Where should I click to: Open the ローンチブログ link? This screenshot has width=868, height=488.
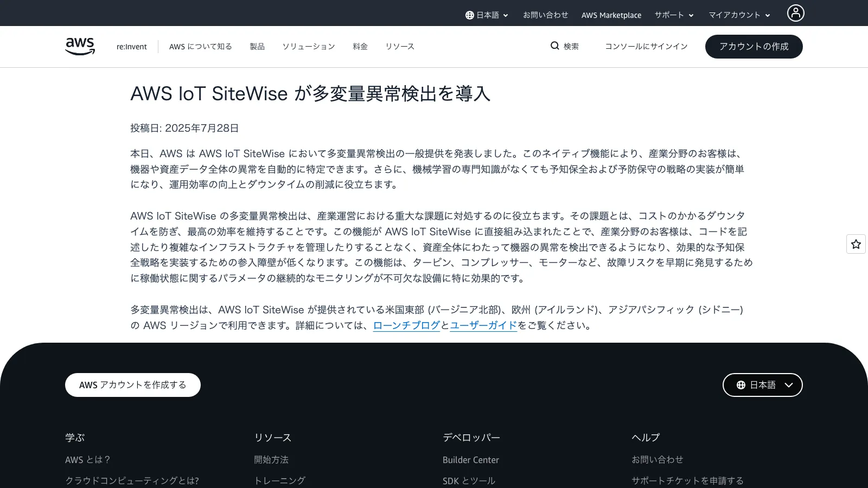(x=406, y=325)
